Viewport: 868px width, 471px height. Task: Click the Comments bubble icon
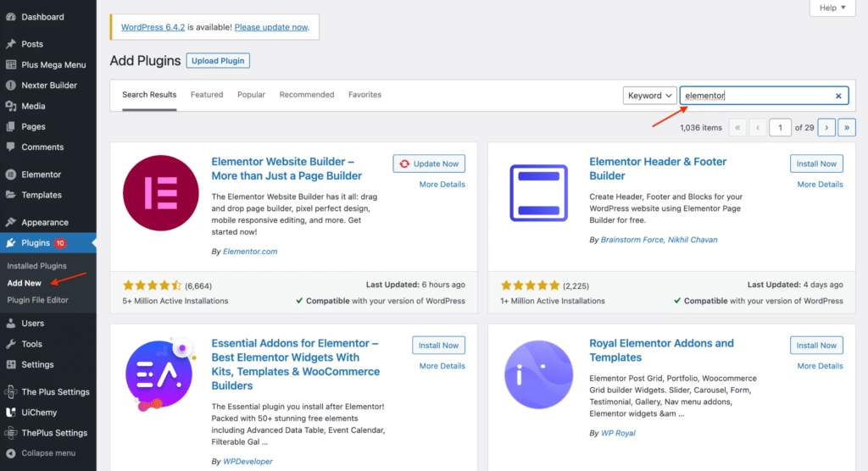point(10,147)
